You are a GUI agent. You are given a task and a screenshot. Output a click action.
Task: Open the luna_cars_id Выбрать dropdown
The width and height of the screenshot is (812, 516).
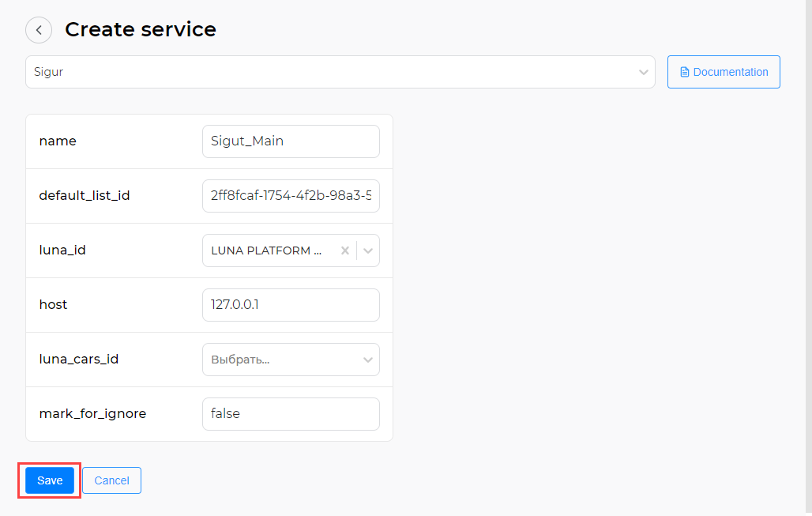[291, 359]
